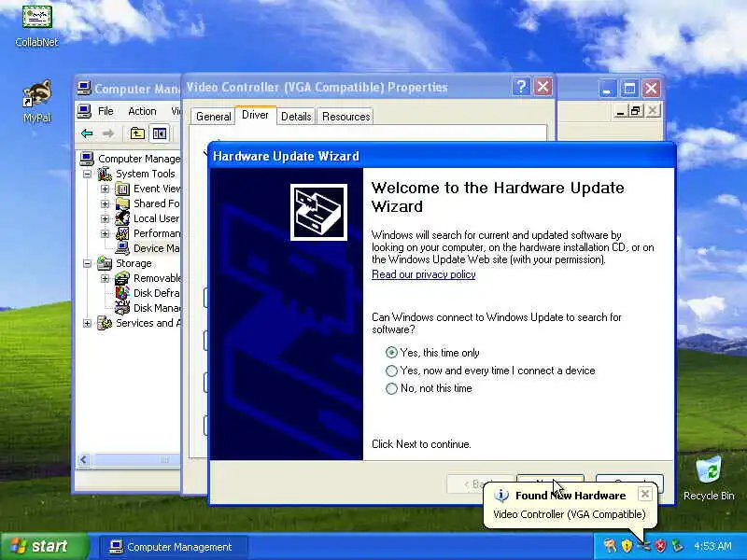The image size is (747, 560).
Task: Click the Forward arrow in Computer Management toolbar
Action: pyautogui.click(x=108, y=133)
